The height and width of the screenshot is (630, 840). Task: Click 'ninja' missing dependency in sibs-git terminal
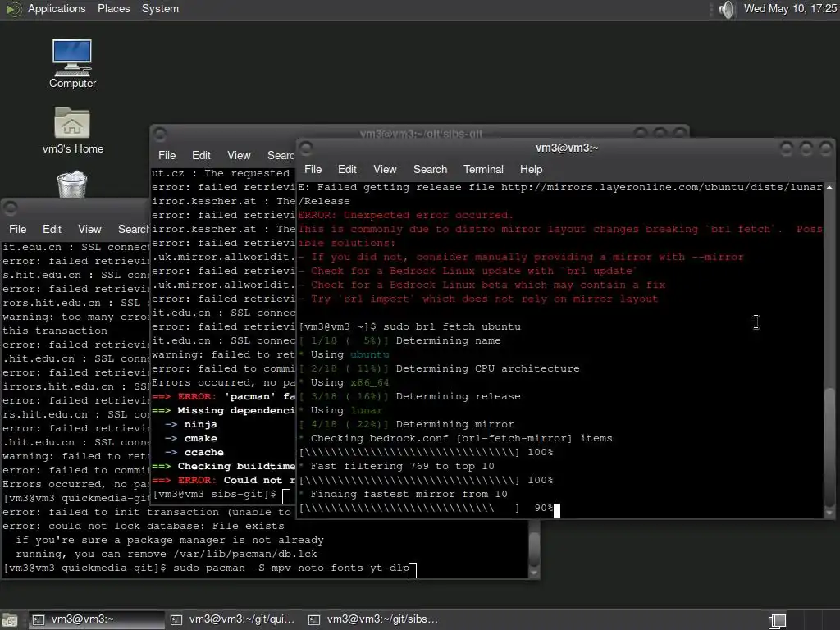201,424
